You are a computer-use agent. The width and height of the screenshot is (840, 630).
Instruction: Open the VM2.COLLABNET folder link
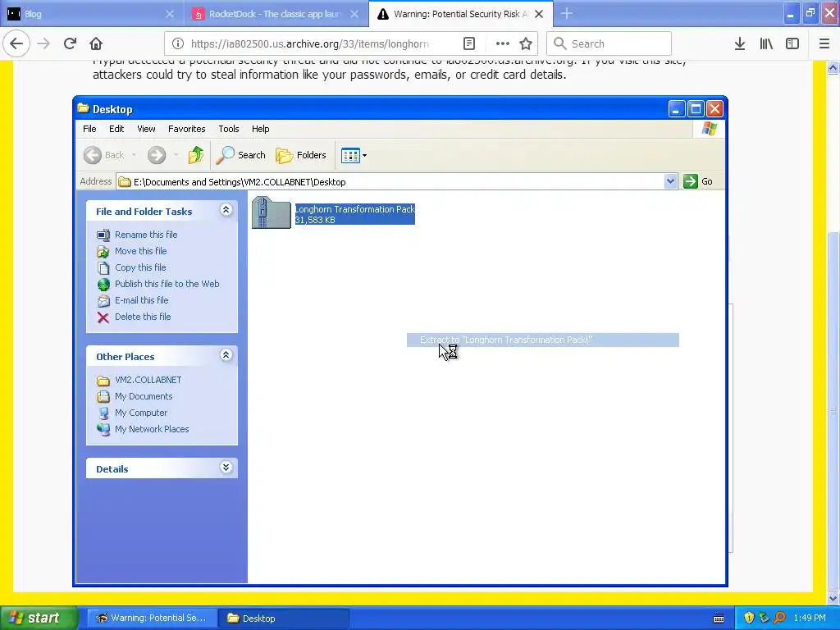coord(148,380)
